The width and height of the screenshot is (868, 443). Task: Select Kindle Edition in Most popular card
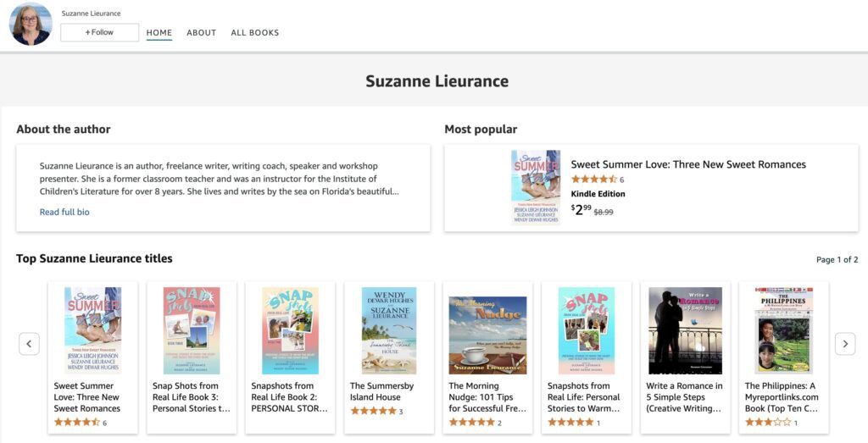(598, 194)
